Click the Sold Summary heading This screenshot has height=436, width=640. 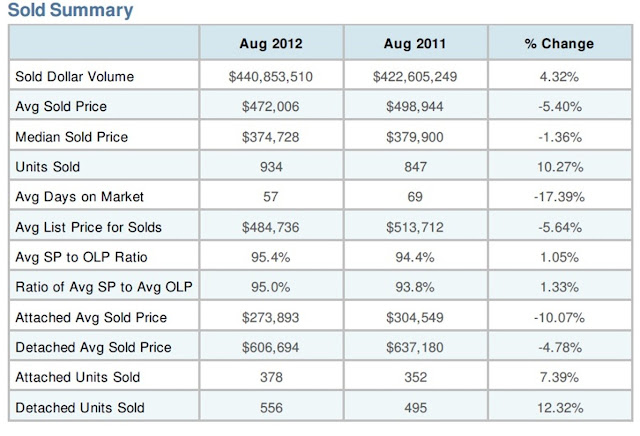point(70,10)
